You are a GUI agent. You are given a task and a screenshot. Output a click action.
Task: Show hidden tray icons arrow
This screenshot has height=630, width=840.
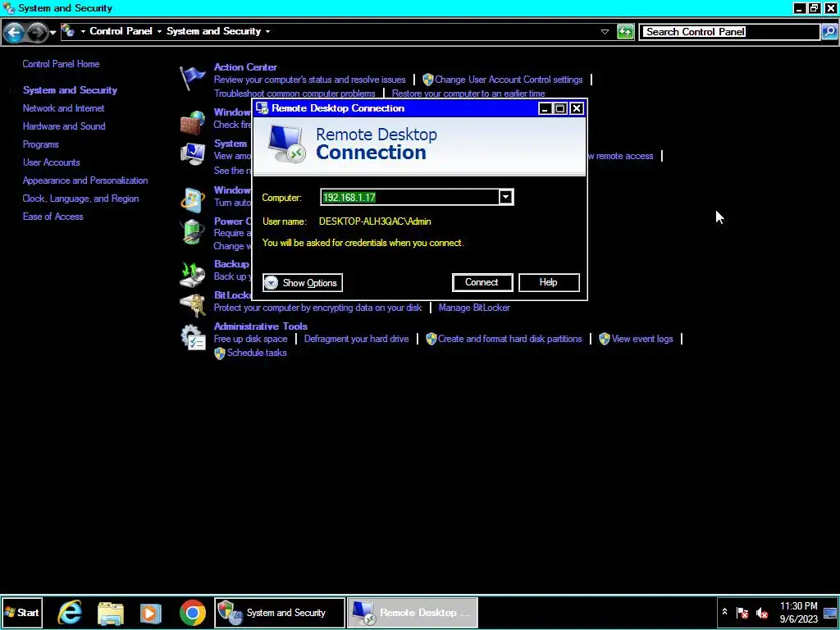724,611
